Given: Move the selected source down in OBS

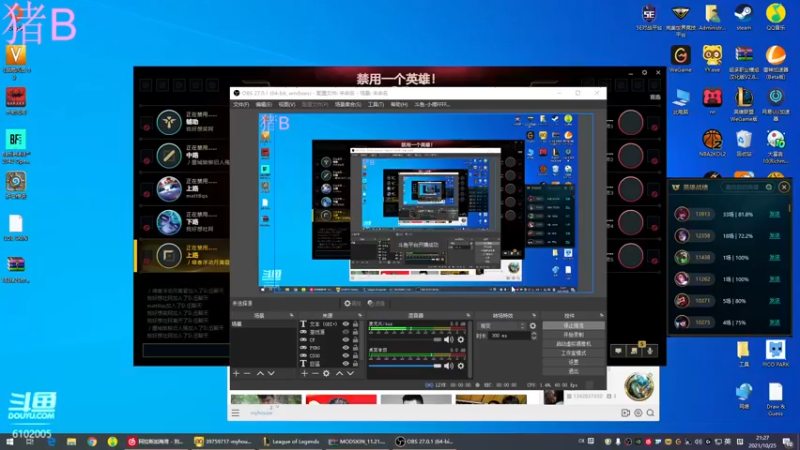Looking at the screenshot, I should click(x=351, y=373).
